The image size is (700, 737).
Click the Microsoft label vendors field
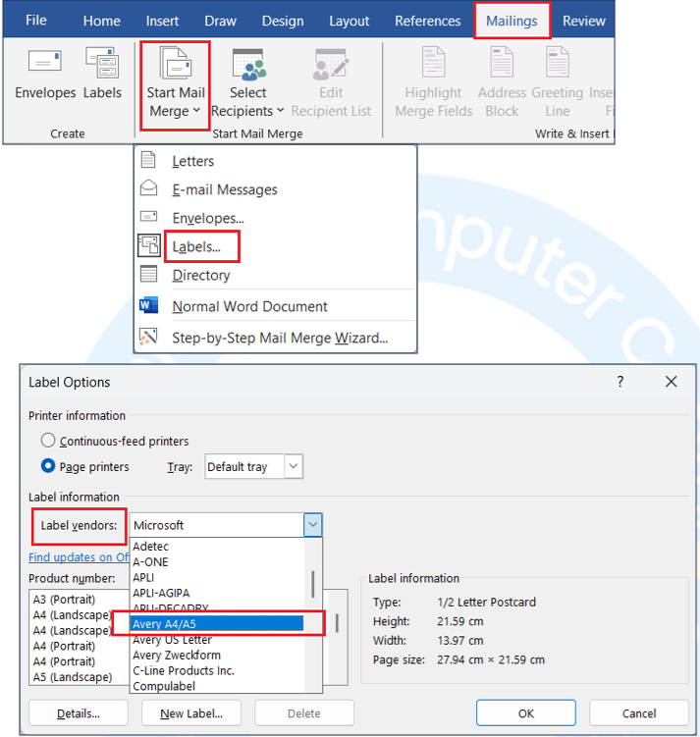[217, 525]
